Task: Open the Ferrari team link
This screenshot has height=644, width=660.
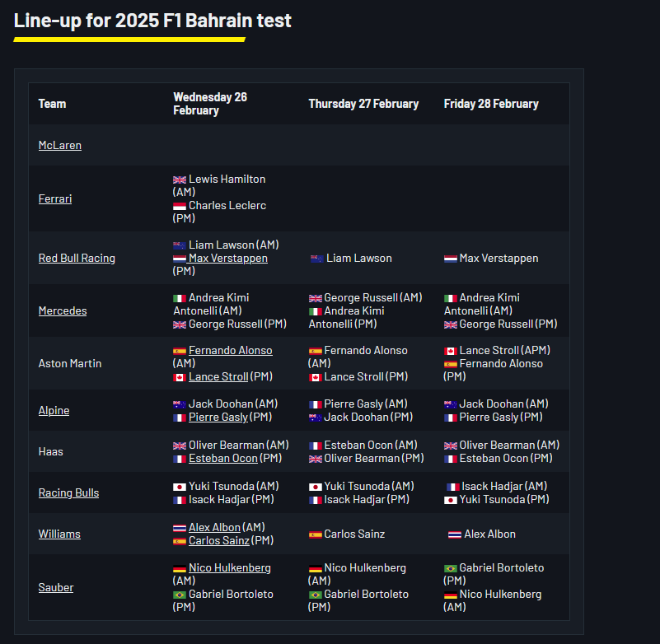Action: [x=55, y=198]
